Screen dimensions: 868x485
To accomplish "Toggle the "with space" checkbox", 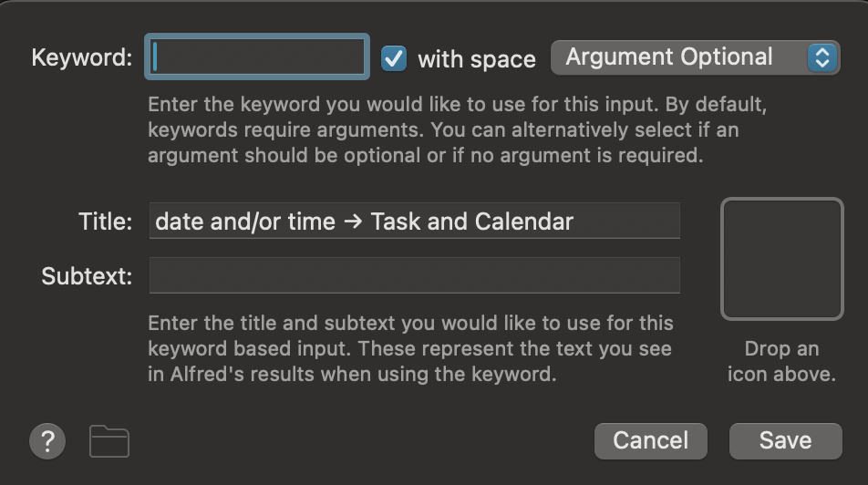I will coord(394,58).
